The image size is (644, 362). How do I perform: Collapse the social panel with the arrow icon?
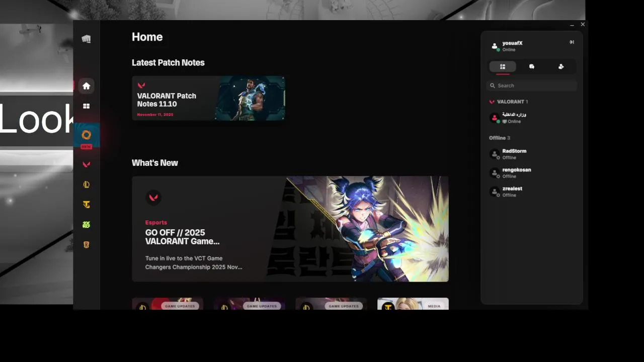click(x=572, y=42)
